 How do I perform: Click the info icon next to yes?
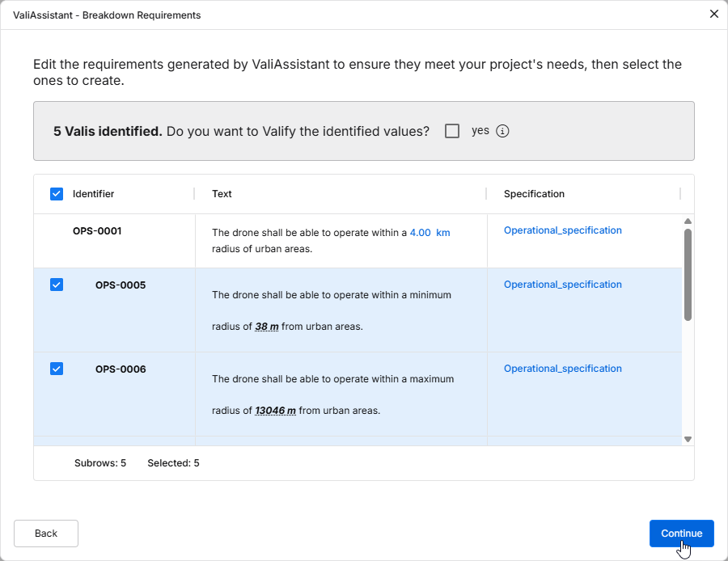click(502, 131)
